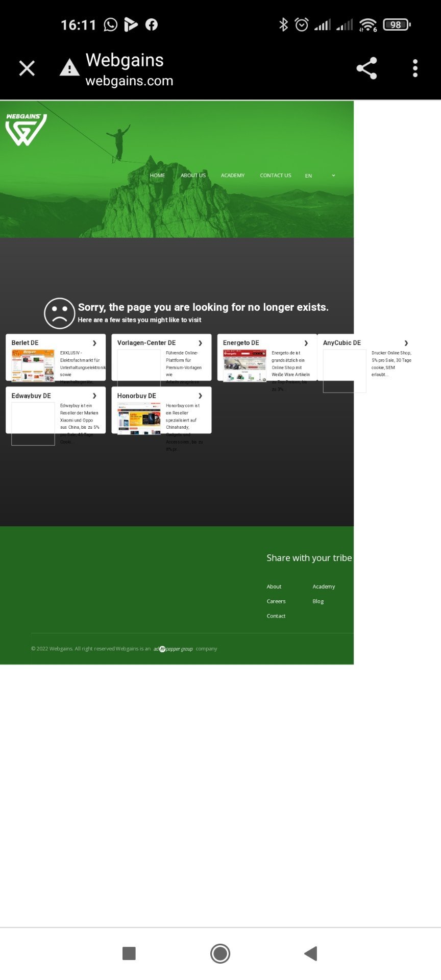Open the Berlet DE site thumbnail

(x=33, y=365)
